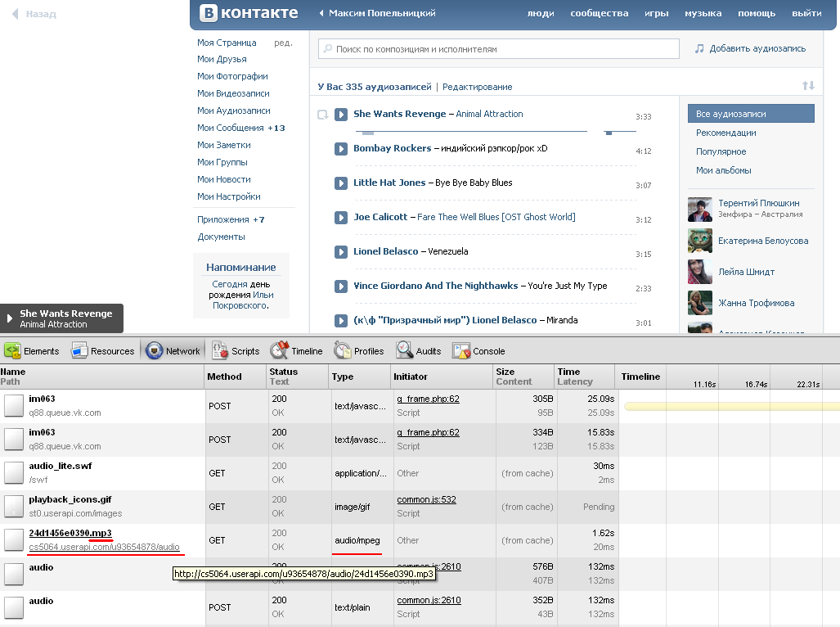
Task: Click the Network panel icon
Action: [x=155, y=351]
